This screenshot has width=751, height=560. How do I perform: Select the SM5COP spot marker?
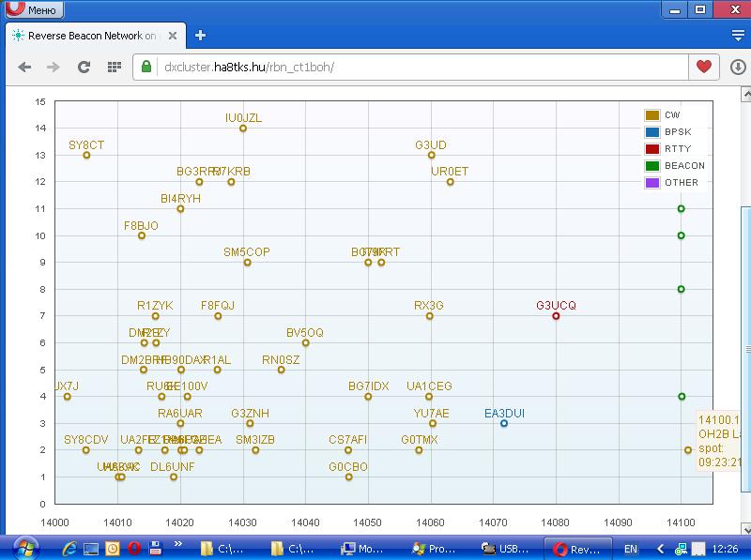247,263
